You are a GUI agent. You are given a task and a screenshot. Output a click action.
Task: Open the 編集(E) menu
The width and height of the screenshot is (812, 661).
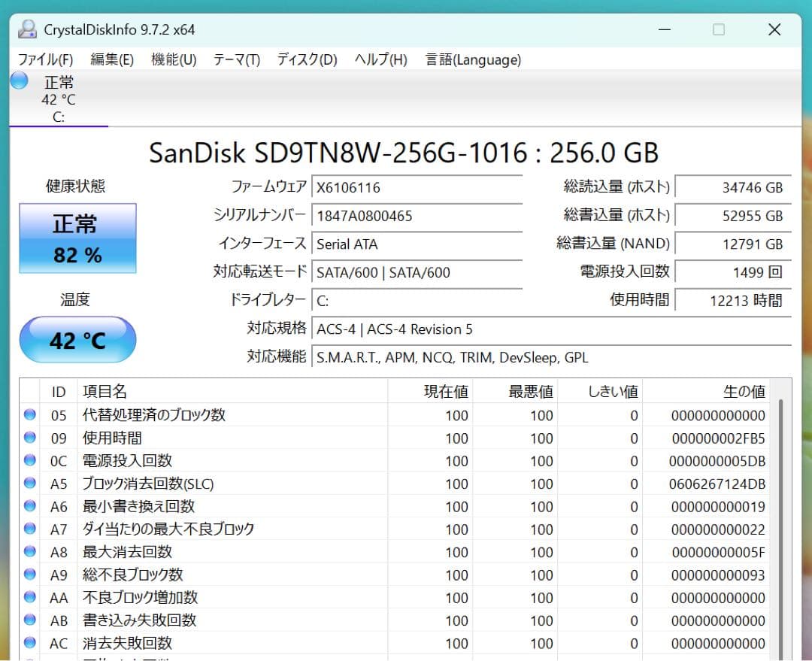pos(112,59)
